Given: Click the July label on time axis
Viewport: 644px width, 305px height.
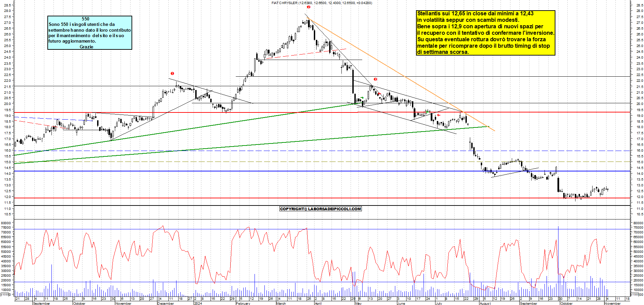Looking at the screenshot, I should point(439,303).
